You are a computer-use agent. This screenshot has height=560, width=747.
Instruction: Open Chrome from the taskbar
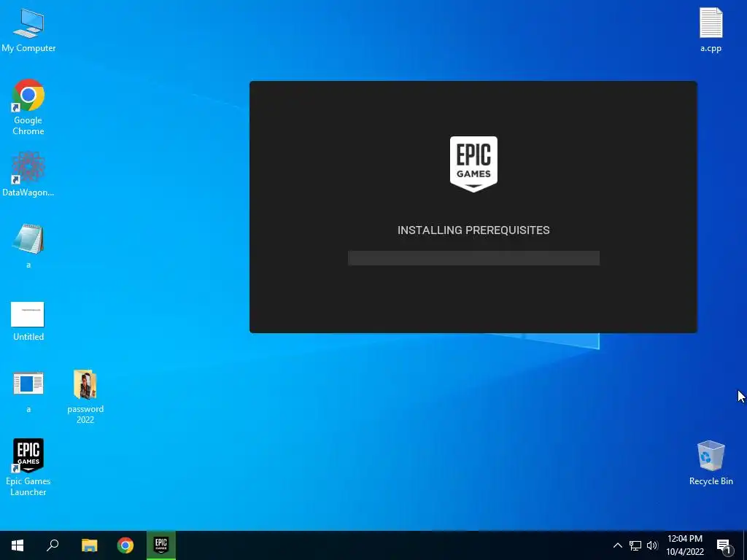click(x=125, y=545)
